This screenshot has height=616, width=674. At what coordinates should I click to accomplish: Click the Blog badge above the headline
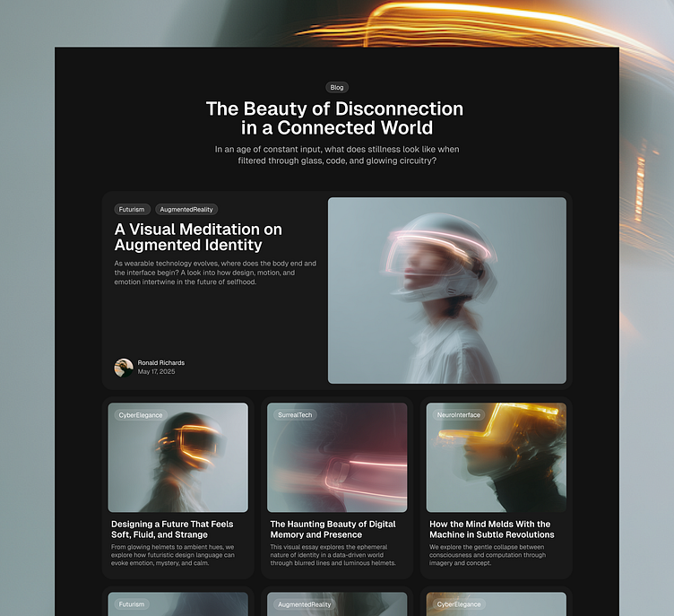pos(337,87)
